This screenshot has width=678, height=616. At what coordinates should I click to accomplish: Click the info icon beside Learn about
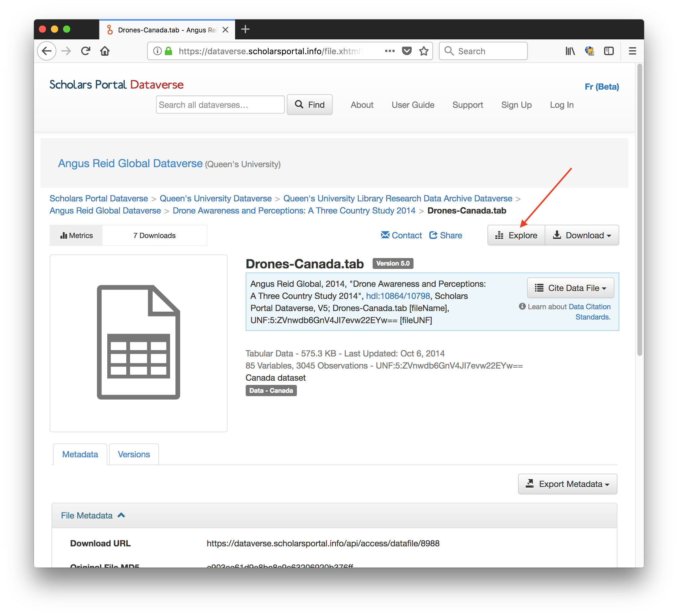(522, 306)
